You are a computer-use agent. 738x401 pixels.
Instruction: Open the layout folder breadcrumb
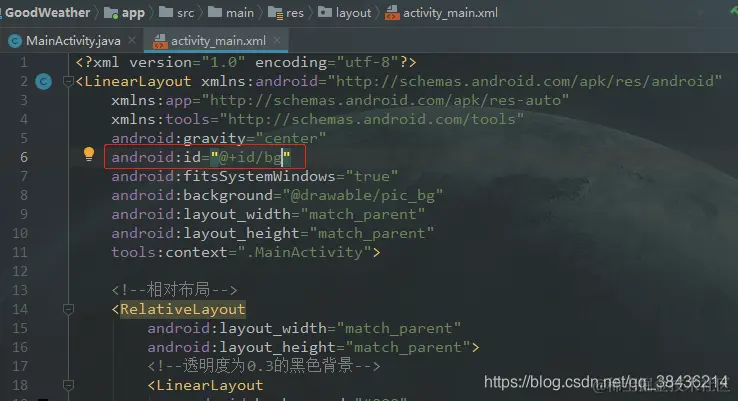(x=353, y=13)
